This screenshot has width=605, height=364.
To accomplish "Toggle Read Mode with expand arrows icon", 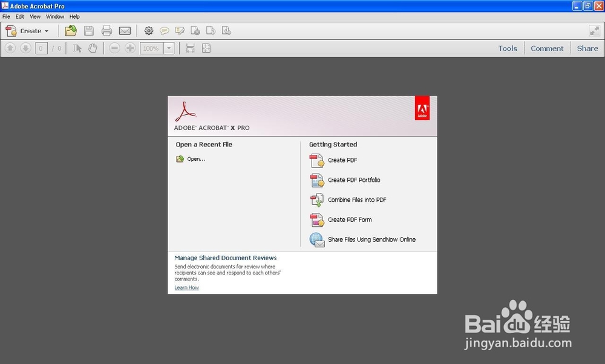I will point(594,31).
